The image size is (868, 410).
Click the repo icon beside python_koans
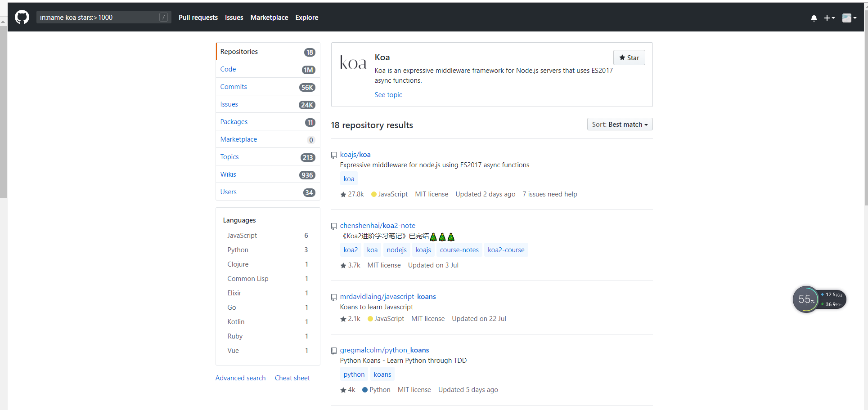pos(334,351)
